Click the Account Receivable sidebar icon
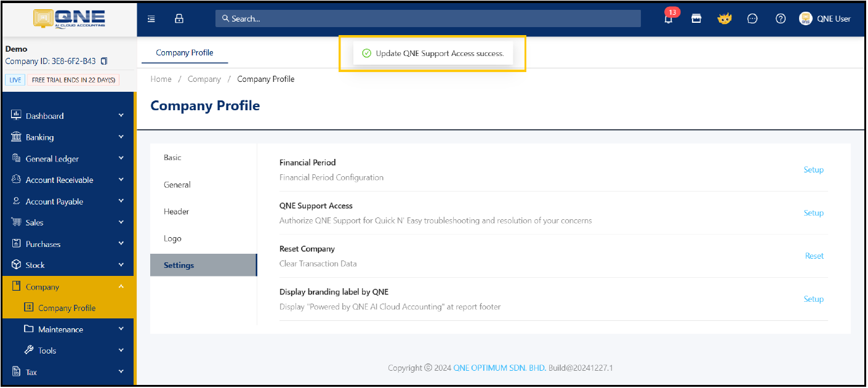This screenshot has height=388, width=868. click(17, 179)
